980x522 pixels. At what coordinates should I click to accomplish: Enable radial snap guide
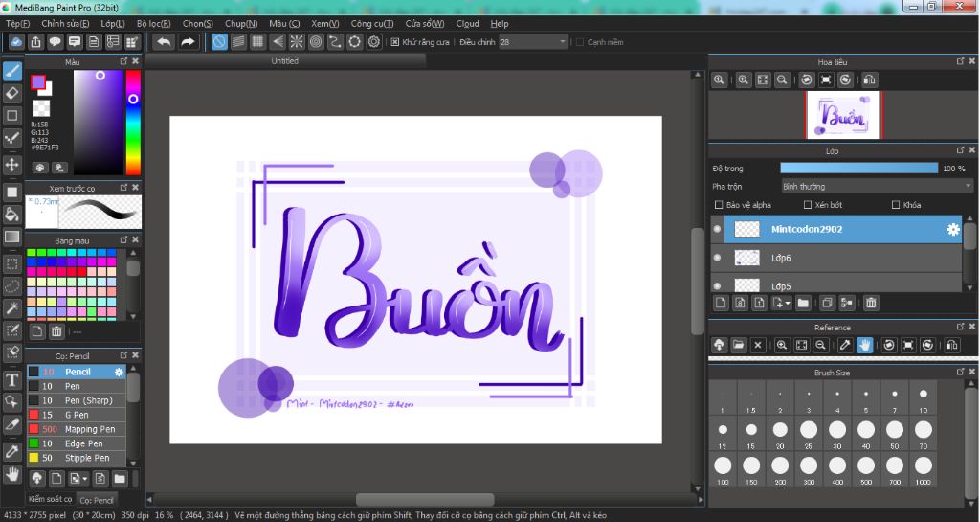click(297, 42)
